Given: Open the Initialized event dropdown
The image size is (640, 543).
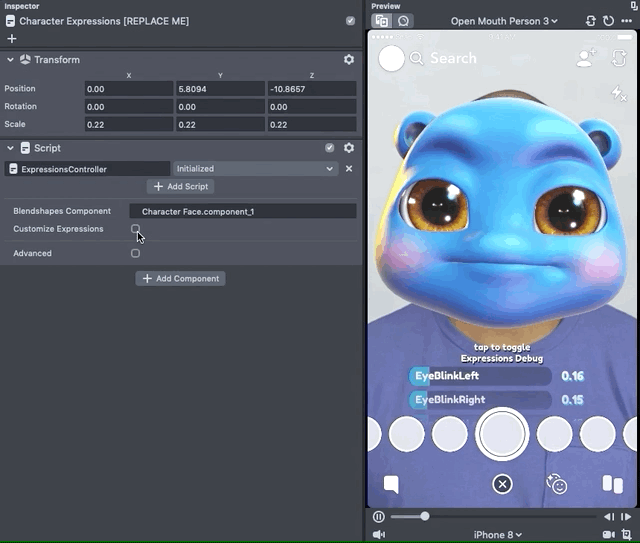Looking at the screenshot, I should tap(255, 169).
